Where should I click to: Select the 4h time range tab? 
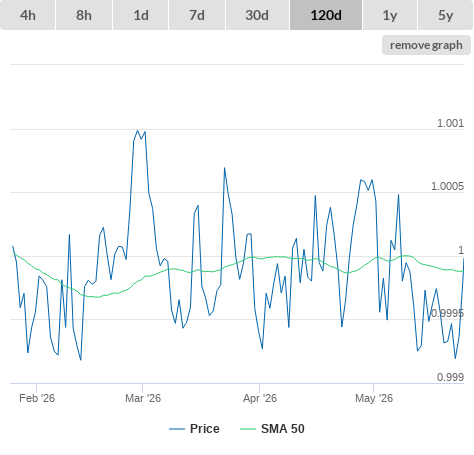pos(28,15)
